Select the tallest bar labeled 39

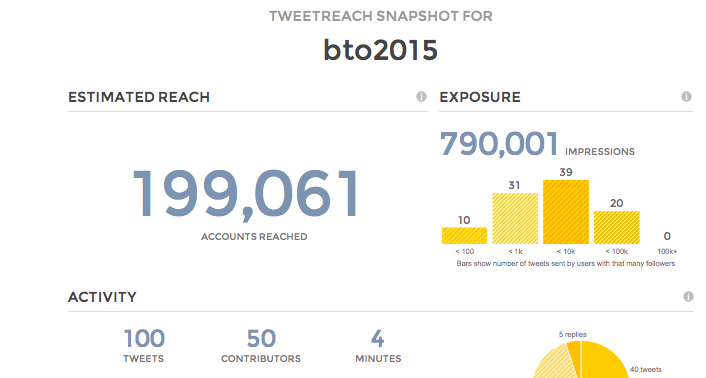566,212
